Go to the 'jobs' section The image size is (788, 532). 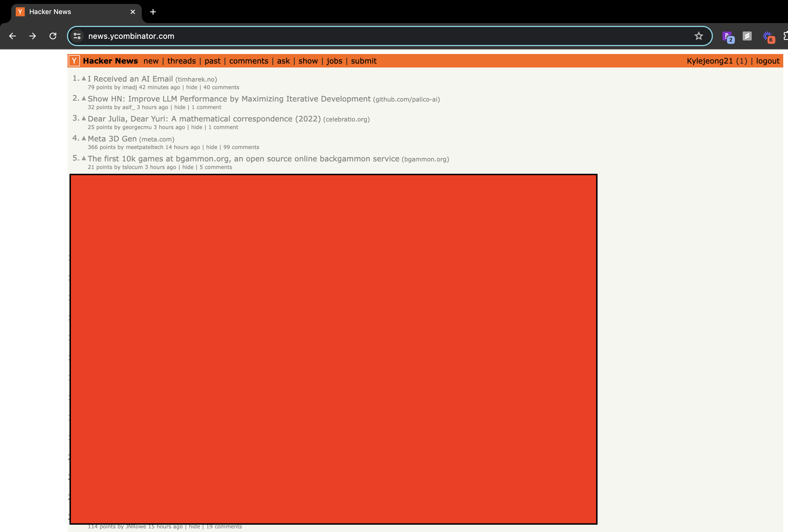334,61
